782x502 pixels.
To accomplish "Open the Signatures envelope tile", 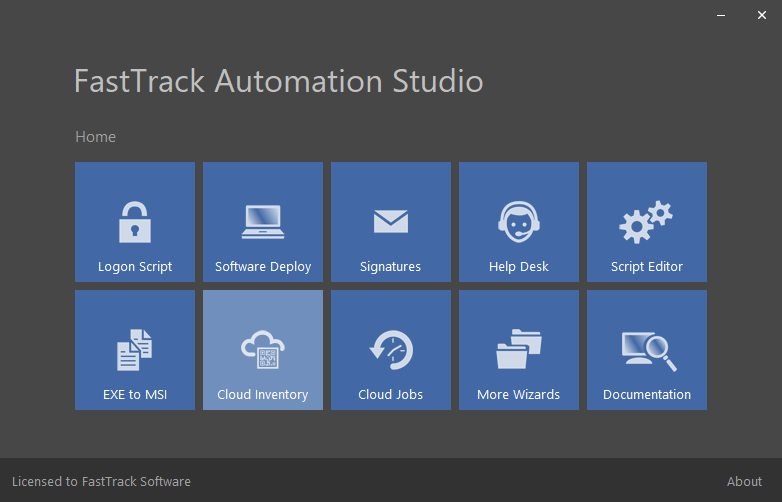I will tap(391, 222).
